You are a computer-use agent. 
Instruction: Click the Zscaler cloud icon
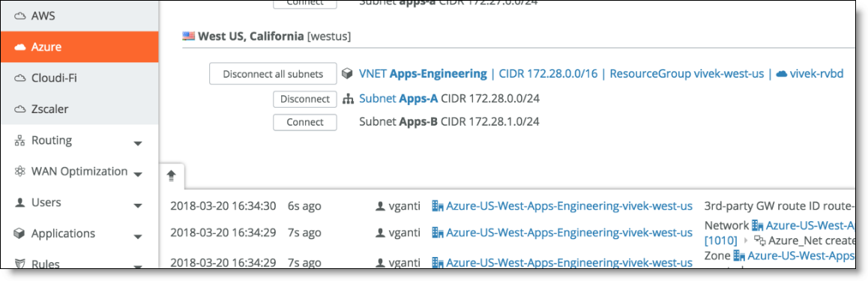tap(20, 109)
